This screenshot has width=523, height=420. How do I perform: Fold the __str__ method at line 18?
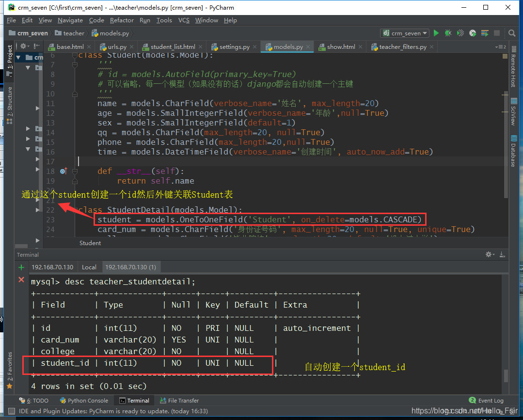(x=75, y=171)
